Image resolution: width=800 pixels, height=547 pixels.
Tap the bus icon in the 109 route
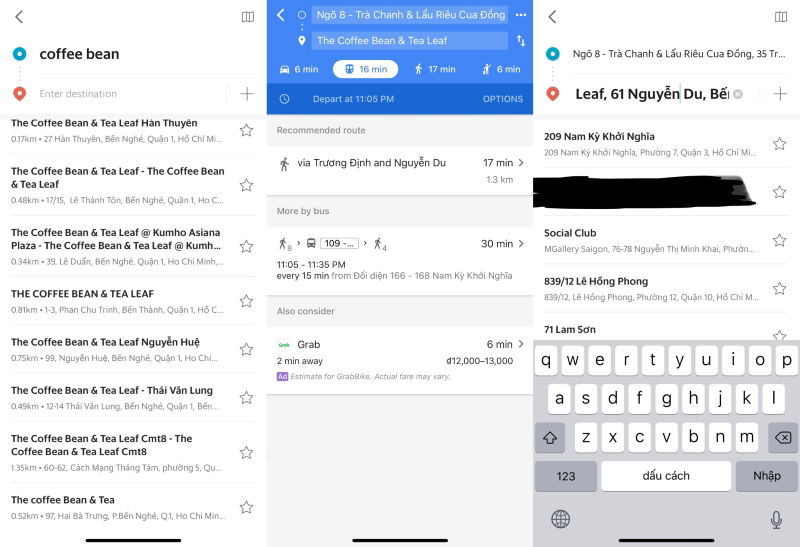311,243
